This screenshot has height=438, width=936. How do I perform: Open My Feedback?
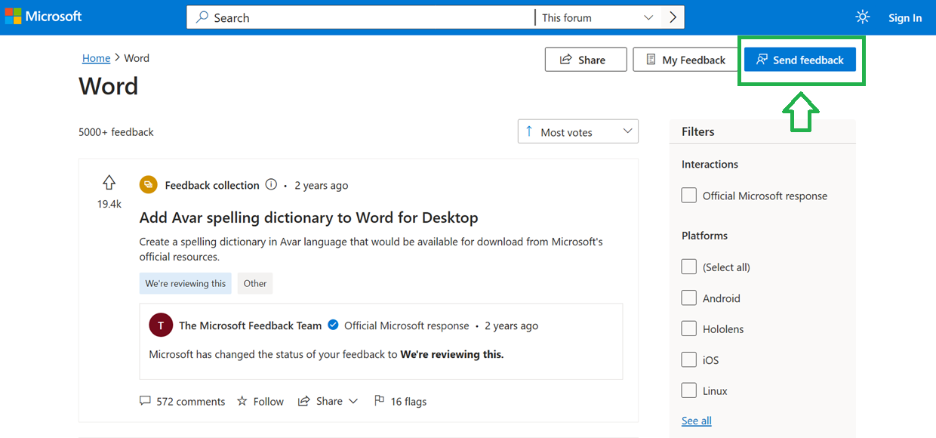685,60
